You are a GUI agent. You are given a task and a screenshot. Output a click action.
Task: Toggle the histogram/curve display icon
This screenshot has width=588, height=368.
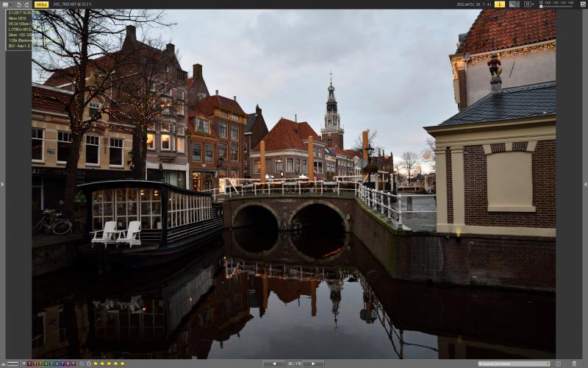[x=514, y=4]
